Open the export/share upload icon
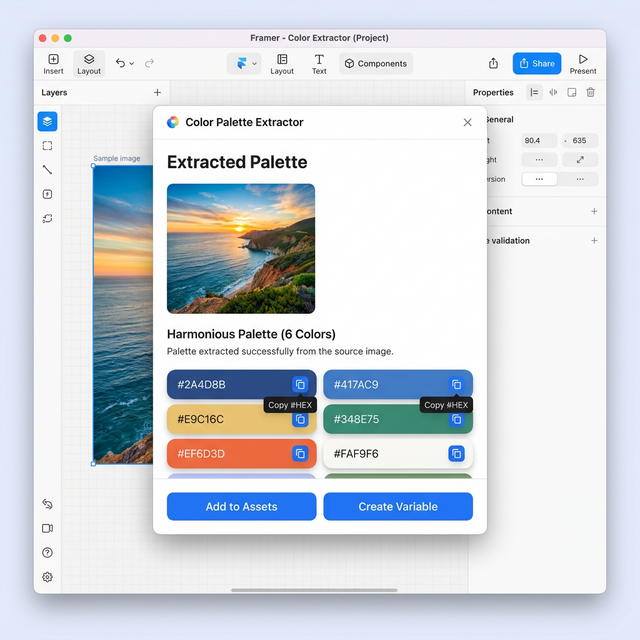 coord(493,63)
